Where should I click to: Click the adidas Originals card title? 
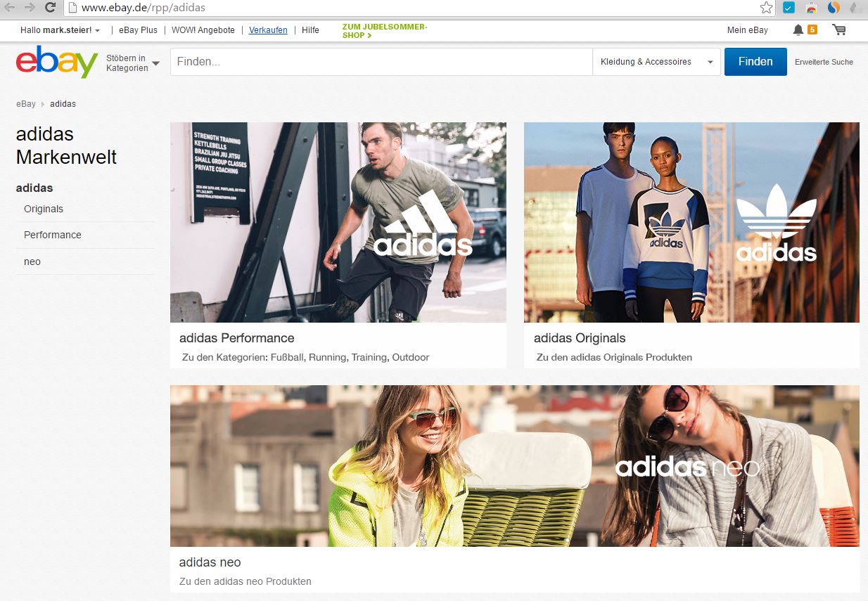(580, 338)
